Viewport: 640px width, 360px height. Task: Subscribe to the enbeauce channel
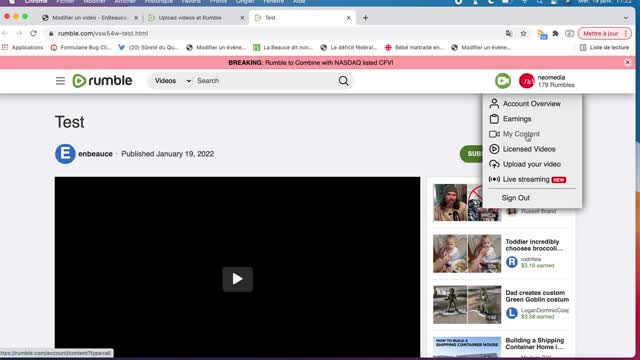click(x=471, y=154)
